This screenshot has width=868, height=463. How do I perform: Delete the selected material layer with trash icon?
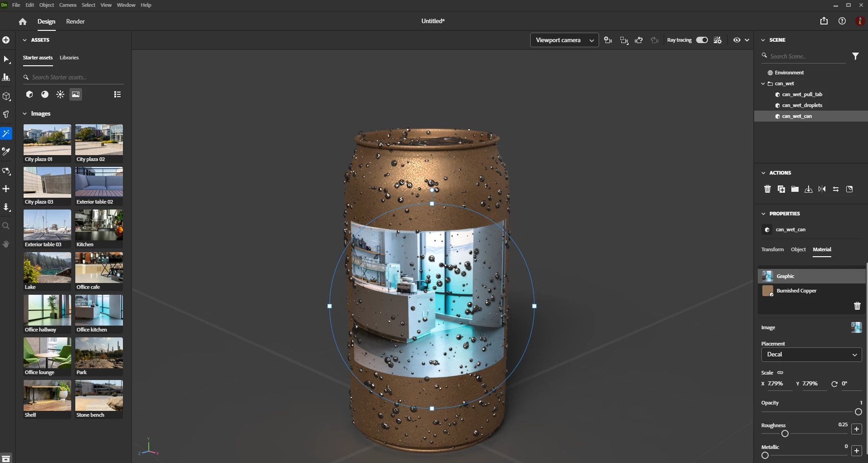[x=857, y=306]
